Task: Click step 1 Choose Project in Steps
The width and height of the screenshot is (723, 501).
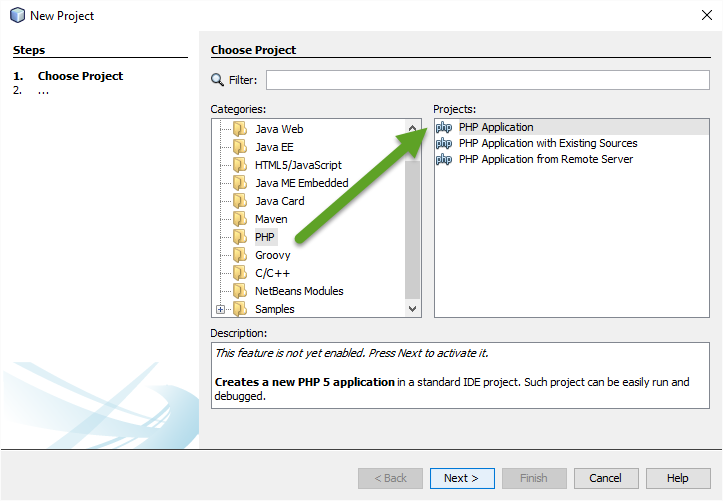Action: [80, 76]
